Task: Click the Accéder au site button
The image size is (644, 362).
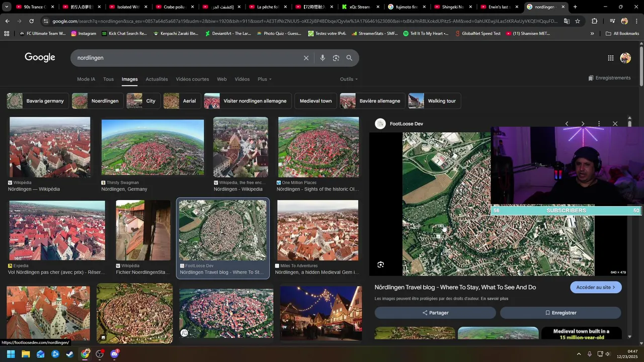Action: 596,287
